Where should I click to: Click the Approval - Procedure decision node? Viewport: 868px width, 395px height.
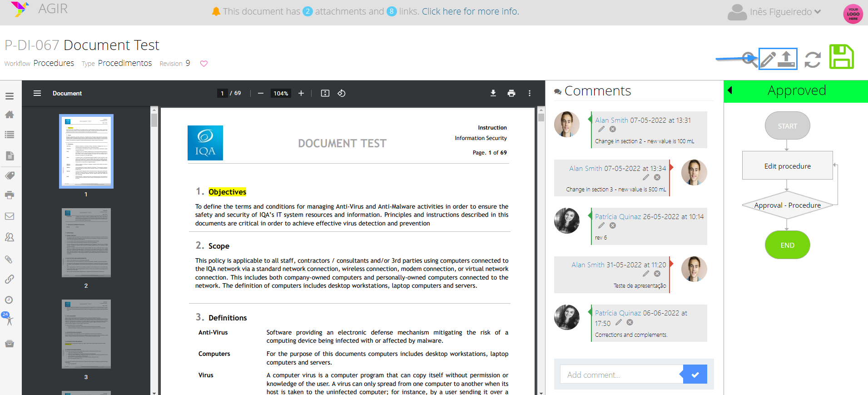tap(788, 205)
